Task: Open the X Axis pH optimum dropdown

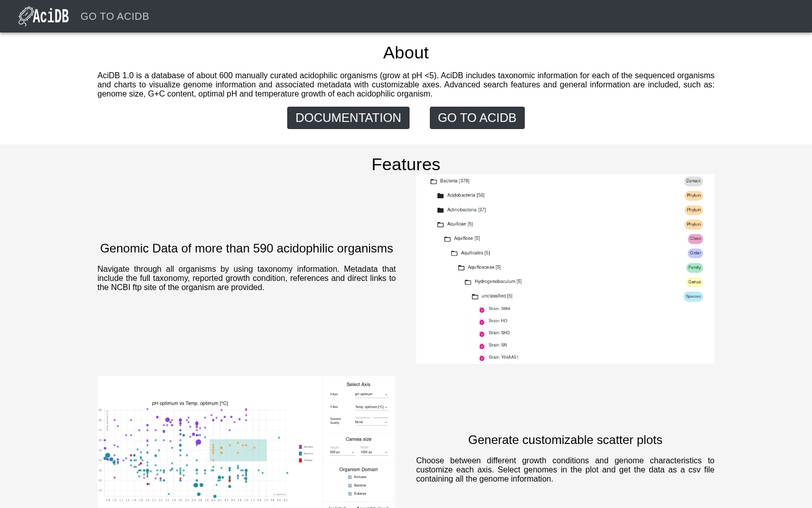Action: tap(371, 395)
